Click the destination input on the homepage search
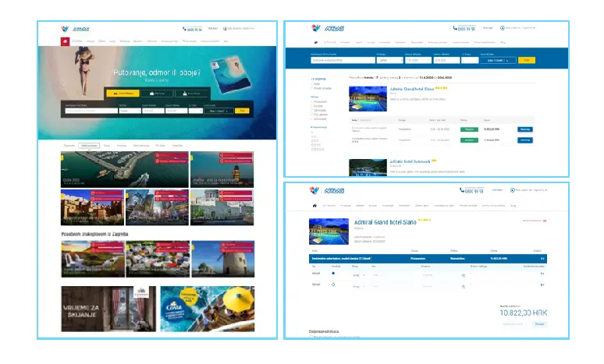The height and width of the screenshot is (364, 604). click(91, 111)
